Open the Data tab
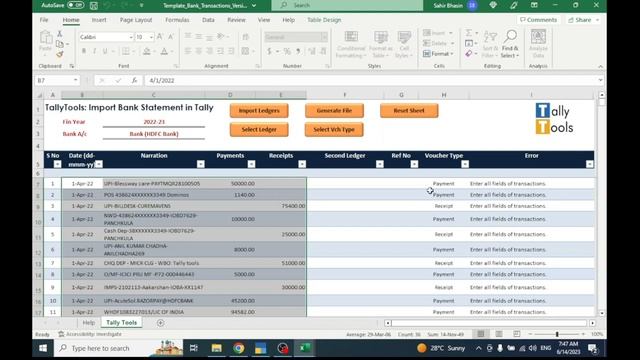This screenshot has width=640, height=360. click(x=208, y=20)
